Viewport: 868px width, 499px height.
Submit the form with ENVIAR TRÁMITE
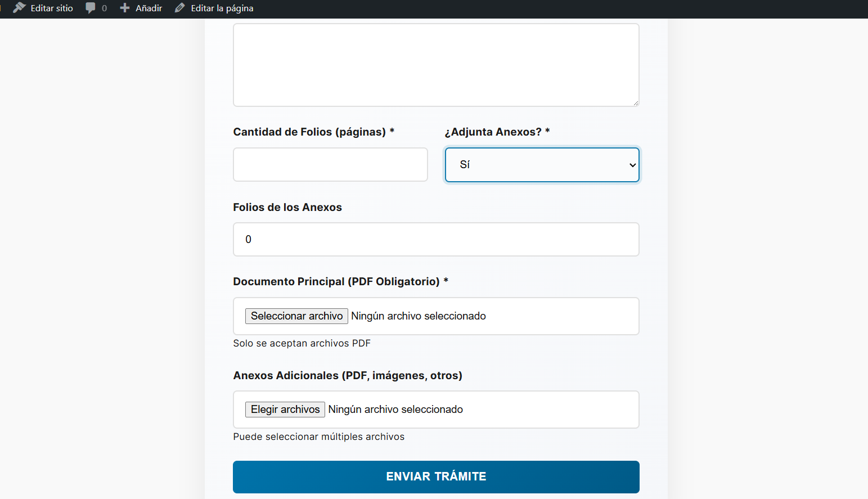436,477
